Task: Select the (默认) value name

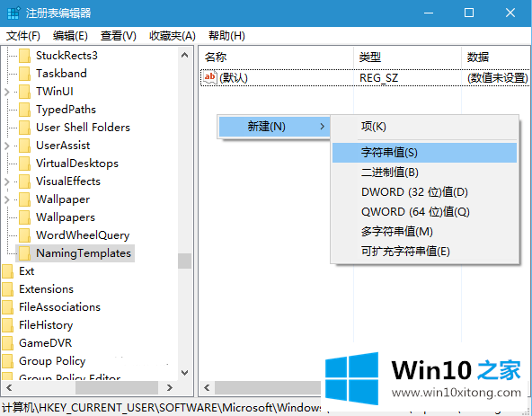Action: coord(234,78)
